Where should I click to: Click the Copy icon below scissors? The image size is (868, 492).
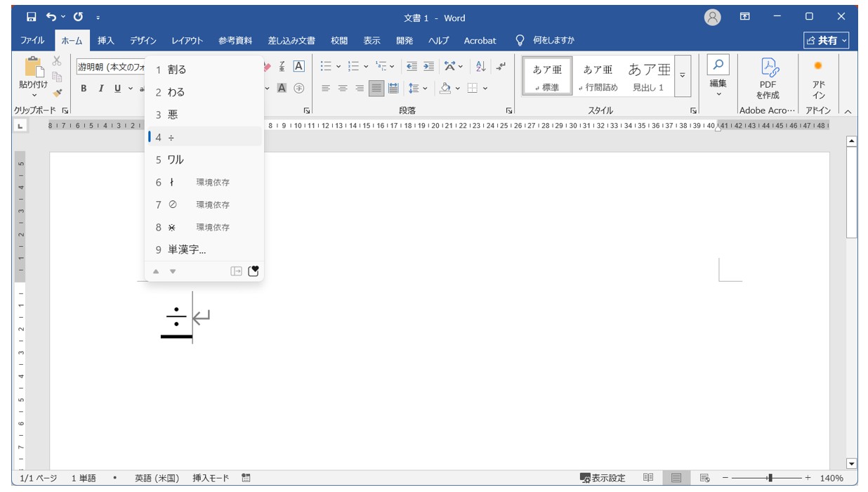(58, 77)
